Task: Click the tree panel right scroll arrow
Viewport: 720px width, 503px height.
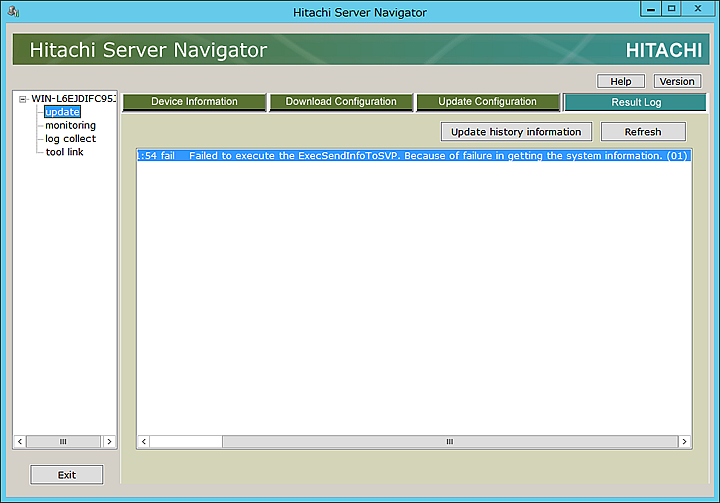Action: 109,441
